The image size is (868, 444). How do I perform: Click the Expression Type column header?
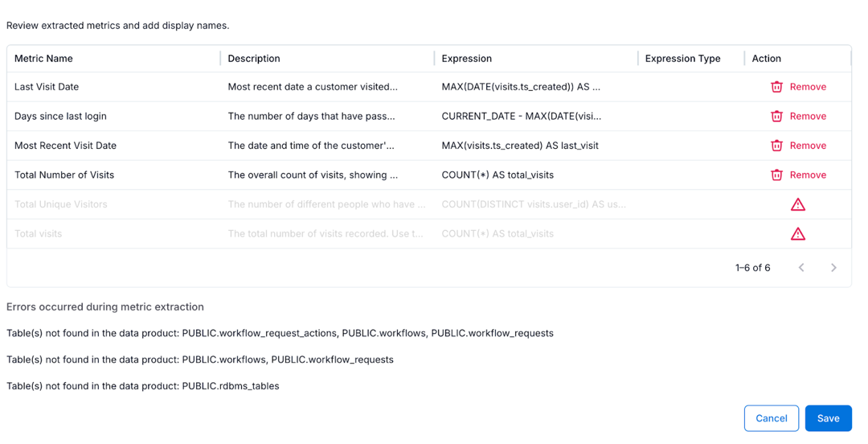click(x=682, y=59)
